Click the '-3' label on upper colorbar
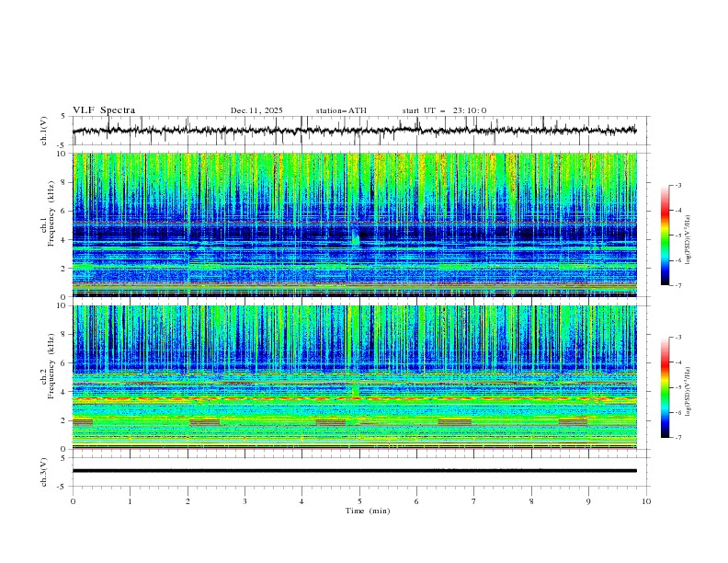728x563 pixels. [678, 185]
